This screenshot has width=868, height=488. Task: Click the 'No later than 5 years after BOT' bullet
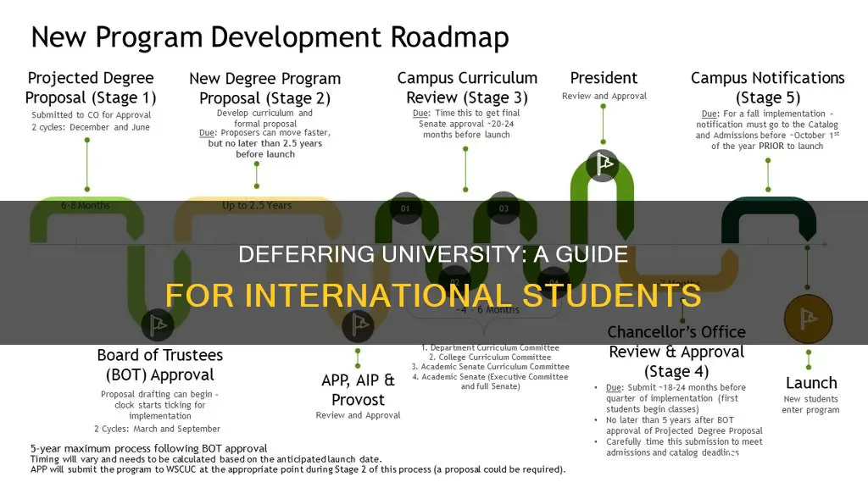(x=684, y=425)
